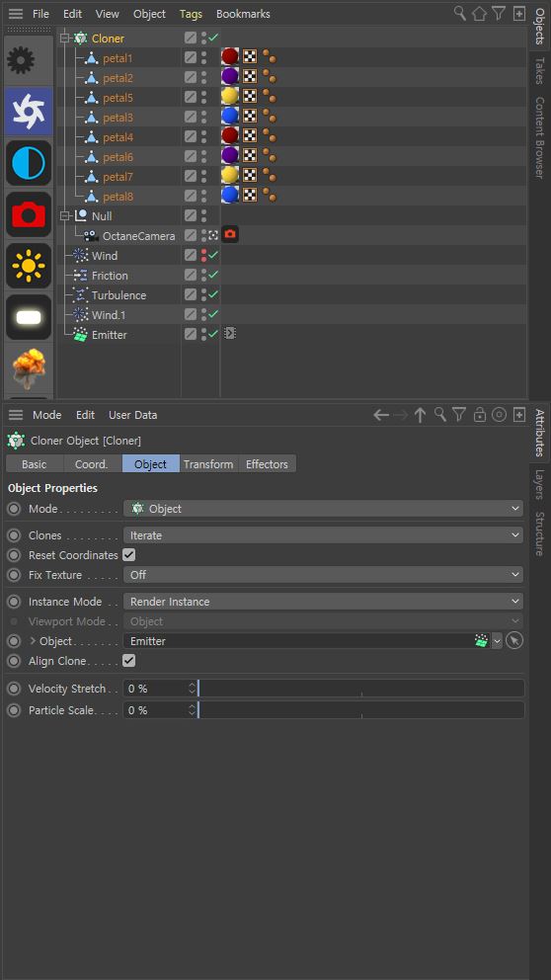Image resolution: width=551 pixels, height=980 pixels.
Task: Open the Tags menu
Action: (x=192, y=14)
